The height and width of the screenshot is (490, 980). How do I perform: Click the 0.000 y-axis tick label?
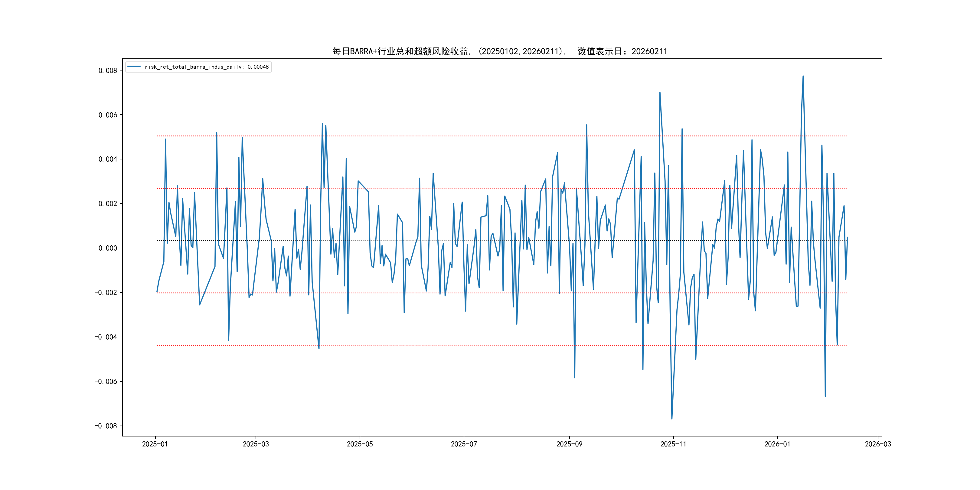[108, 248]
